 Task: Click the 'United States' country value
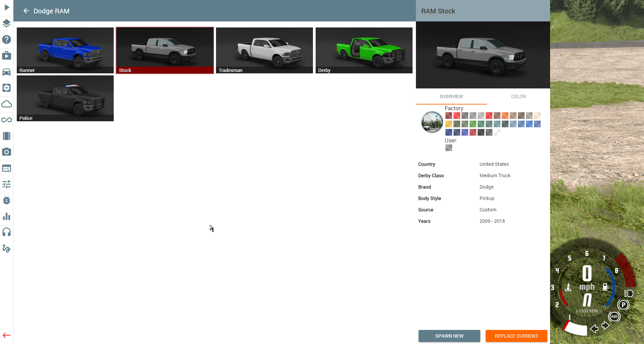pos(494,164)
